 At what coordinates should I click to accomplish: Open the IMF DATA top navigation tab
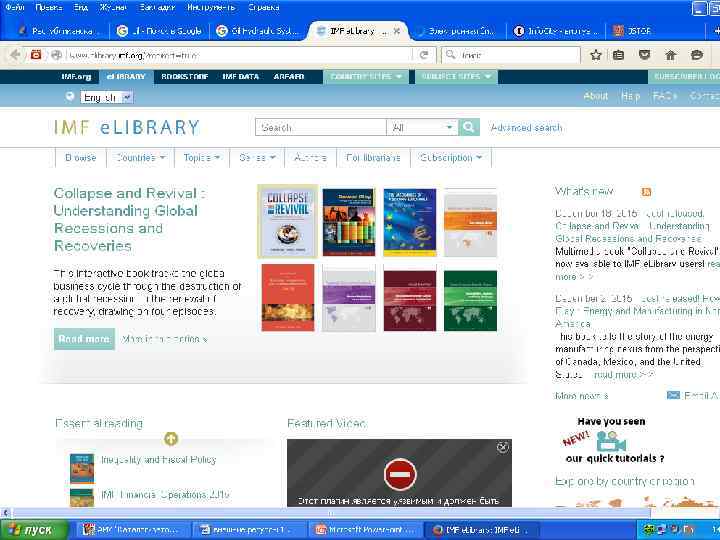[x=241, y=77]
